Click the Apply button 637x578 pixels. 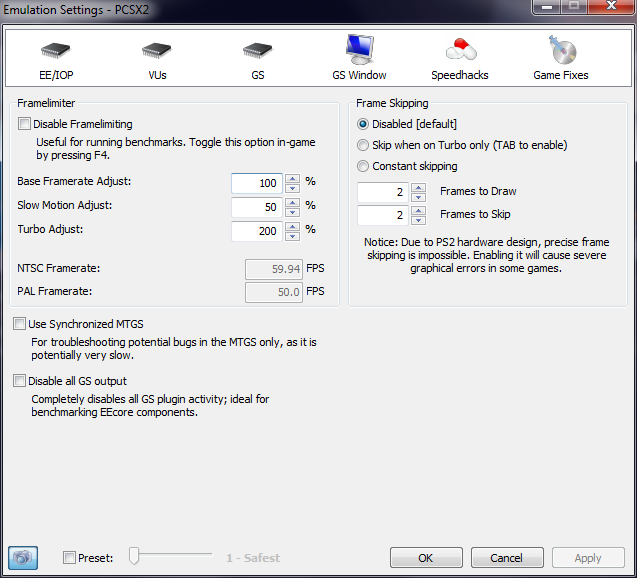point(588,558)
